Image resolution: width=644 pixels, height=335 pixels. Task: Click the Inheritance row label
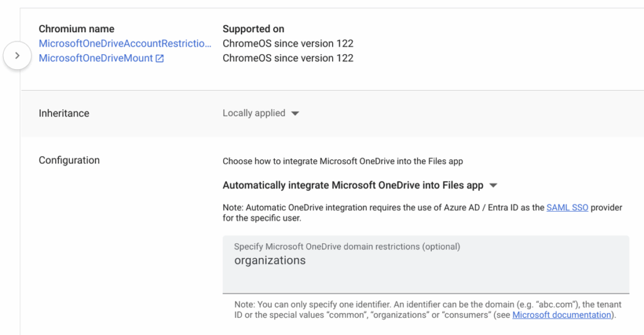click(x=64, y=113)
